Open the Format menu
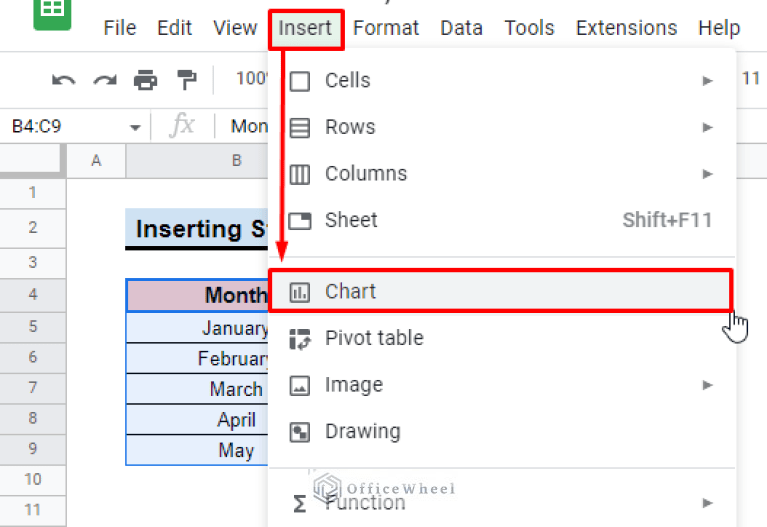The width and height of the screenshot is (767, 527). [386, 28]
